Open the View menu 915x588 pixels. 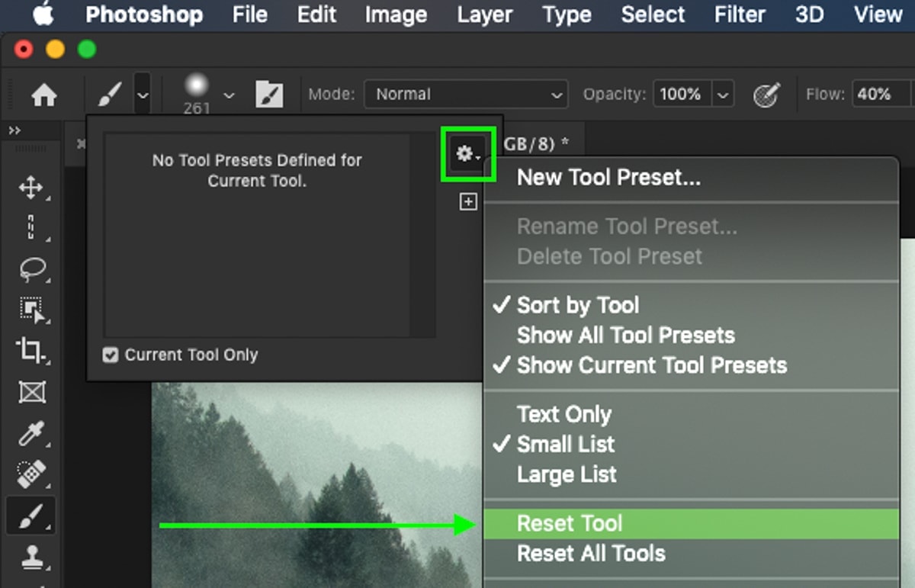[x=878, y=14]
